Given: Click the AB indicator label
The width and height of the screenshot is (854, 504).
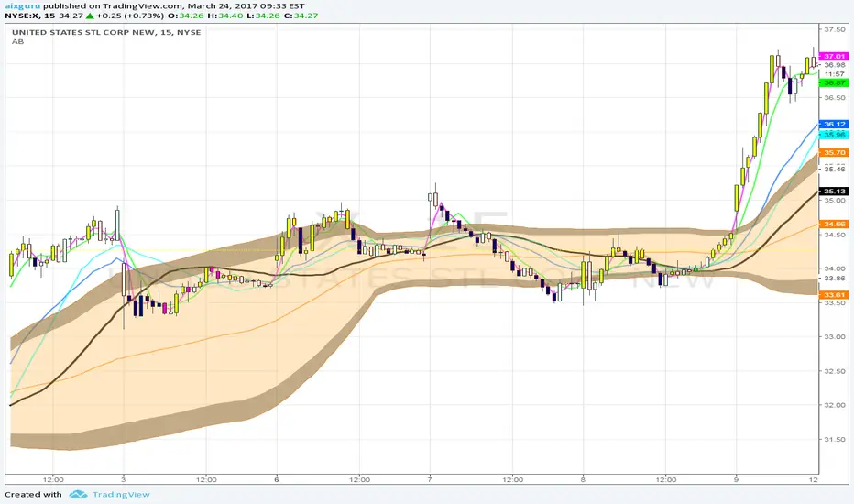Looking at the screenshot, I should coord(18,41).
